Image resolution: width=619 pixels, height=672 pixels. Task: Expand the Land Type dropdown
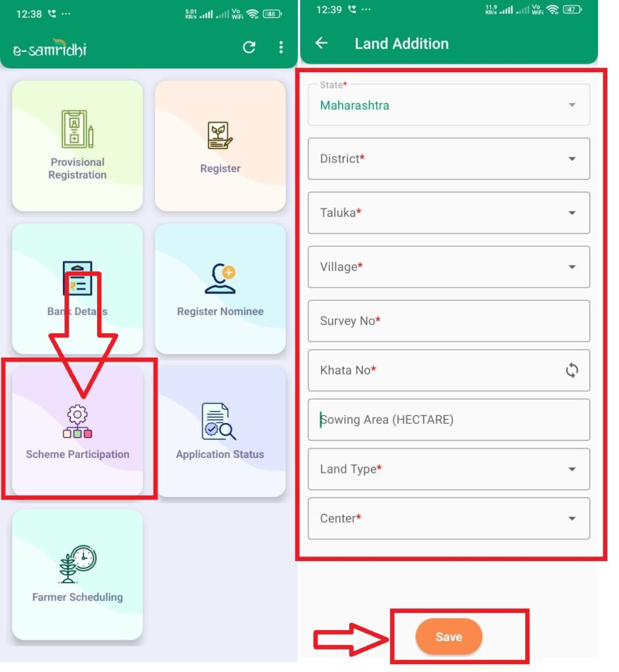448,469
